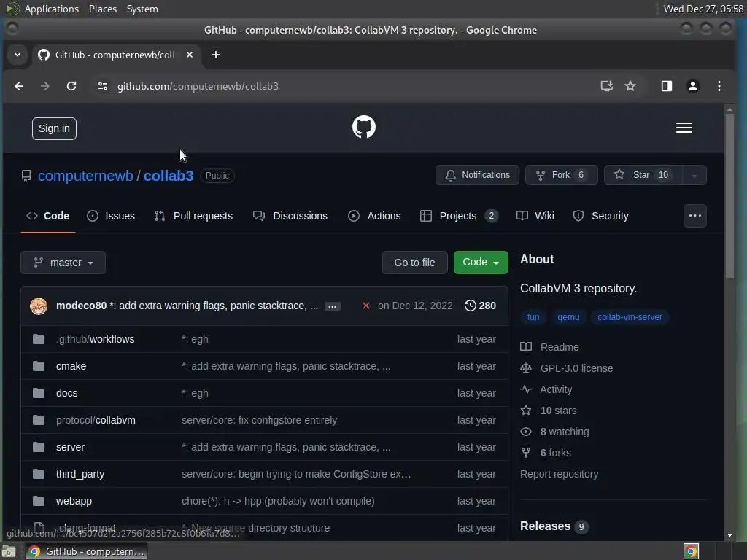This screenshot has width=747, height=560.
Task: Click the collab-vm-server topic tag
Action: [630, 317]
